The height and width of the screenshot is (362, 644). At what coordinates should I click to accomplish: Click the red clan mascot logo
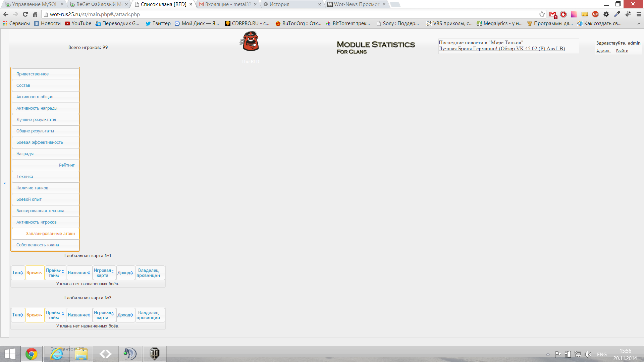coord(250,41)
